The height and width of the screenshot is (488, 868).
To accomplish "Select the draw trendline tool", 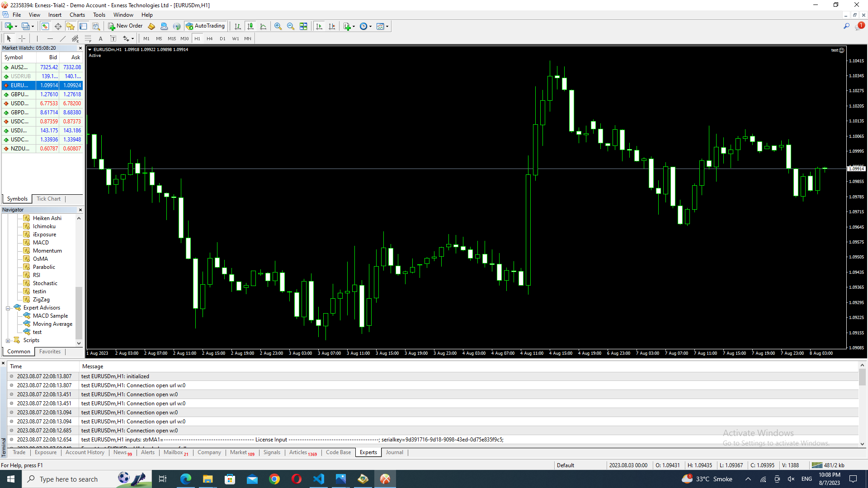I will [x=63, y=39].
